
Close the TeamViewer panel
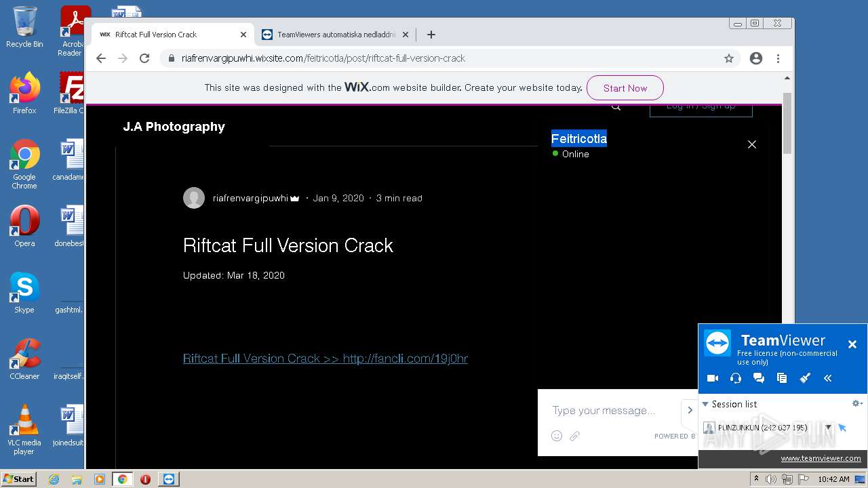coord(852,344)
